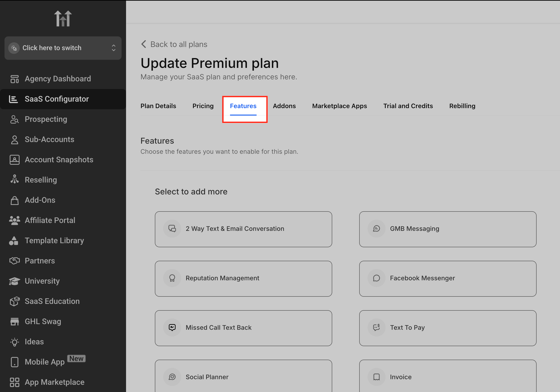Click the up-down chevron on account switcher
The width and height of the screenshot is (560, 392).
coord(113,48)
